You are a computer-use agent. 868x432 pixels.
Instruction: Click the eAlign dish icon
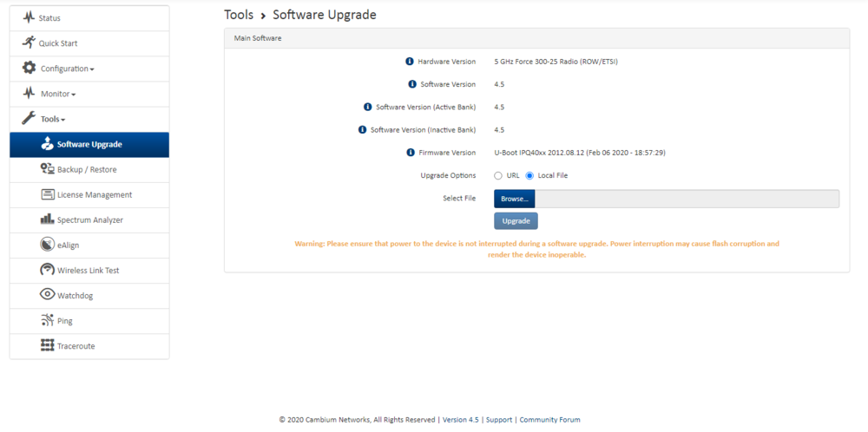48,245
